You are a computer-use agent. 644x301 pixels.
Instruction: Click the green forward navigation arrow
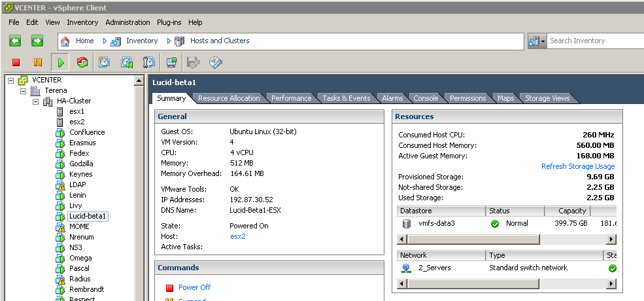pos(37,41)
